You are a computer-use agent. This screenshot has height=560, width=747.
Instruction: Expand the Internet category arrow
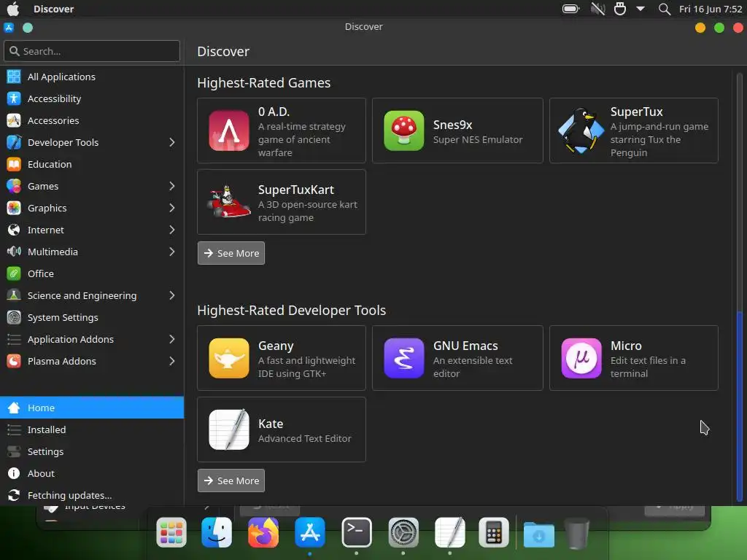pyautogui.click(x=172, y=230)
